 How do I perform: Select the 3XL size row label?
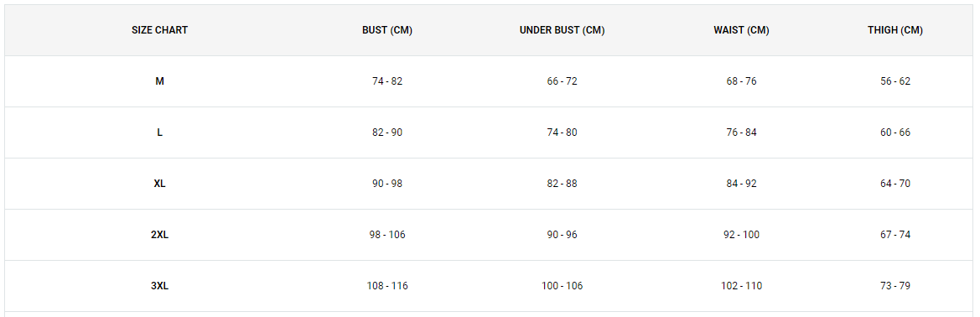pyautogui.click(x=159, y=286)
